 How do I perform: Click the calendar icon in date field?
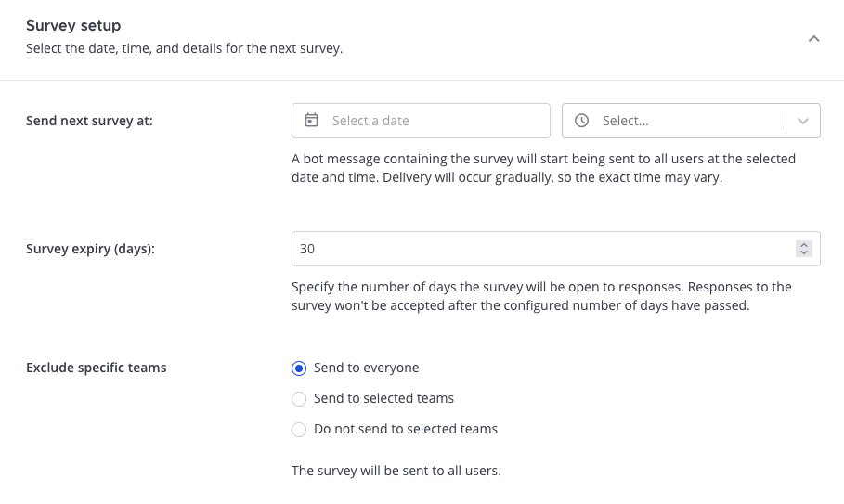[312, 121]
